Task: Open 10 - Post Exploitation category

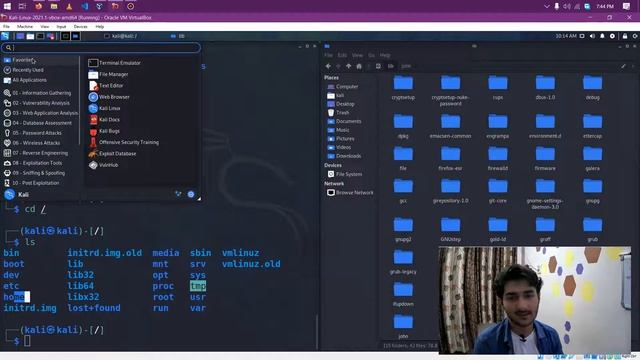Action: point(31,183)
